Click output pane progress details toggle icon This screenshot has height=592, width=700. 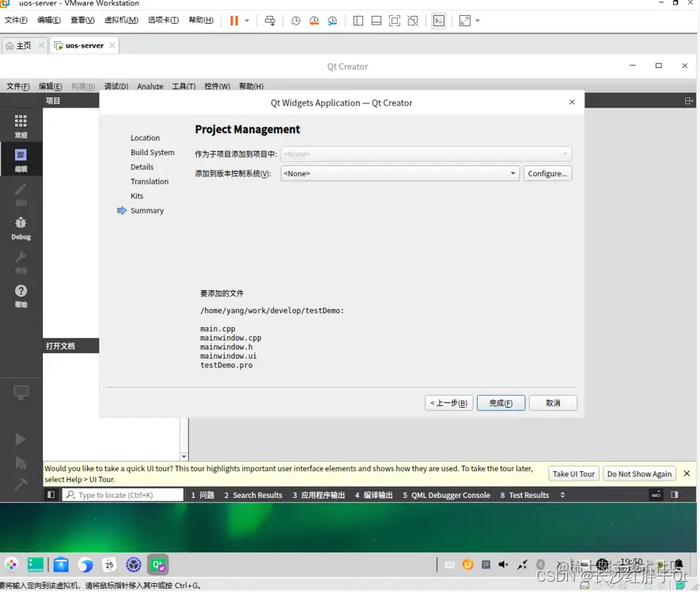(656, 495)
